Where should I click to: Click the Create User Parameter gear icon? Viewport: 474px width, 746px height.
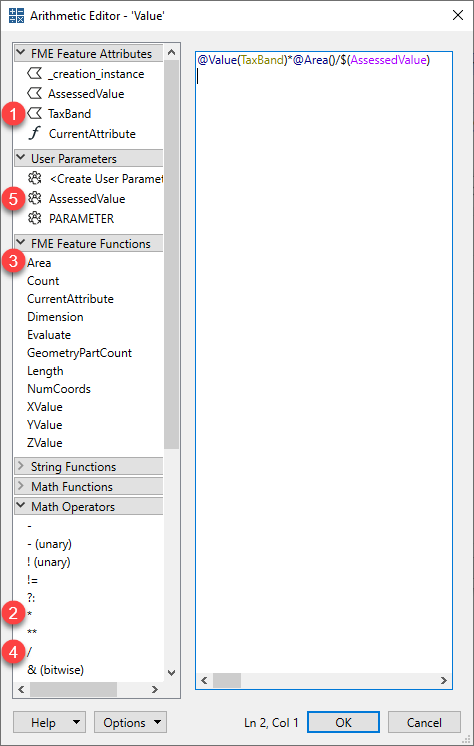point(35,179)
